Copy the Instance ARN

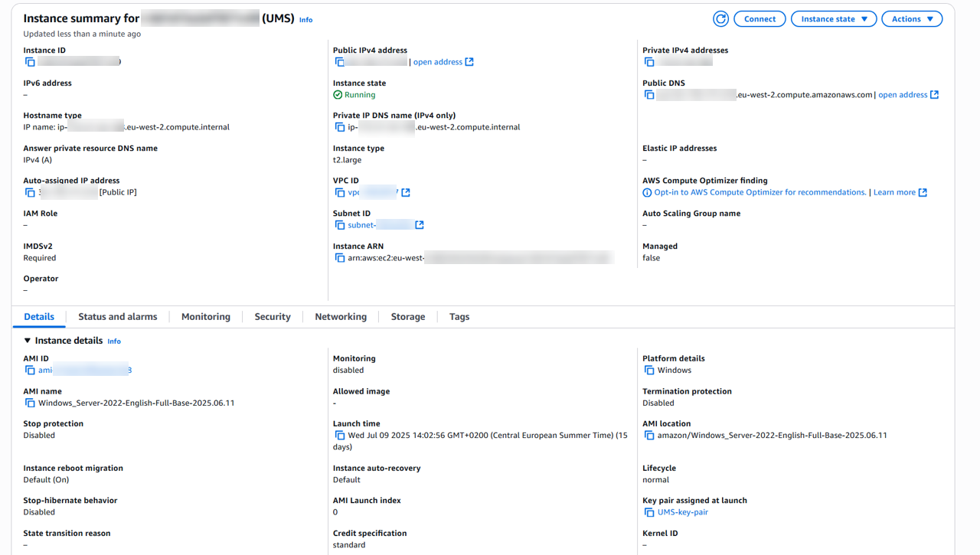[x=339, y=258]
